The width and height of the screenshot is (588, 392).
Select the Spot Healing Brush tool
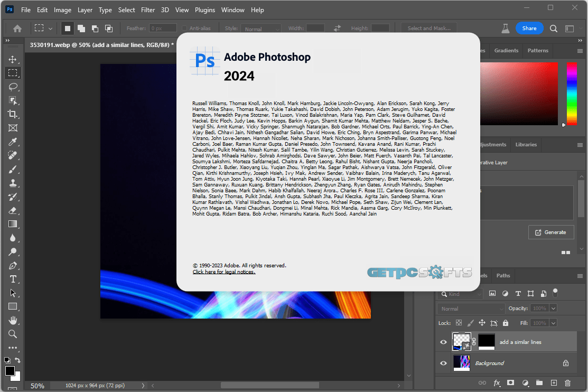tap(13, 155)
